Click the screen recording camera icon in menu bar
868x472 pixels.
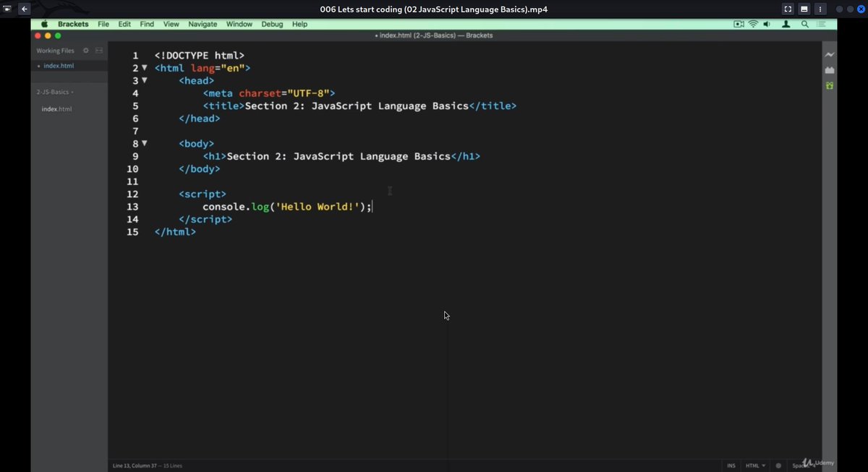point(739,24)
